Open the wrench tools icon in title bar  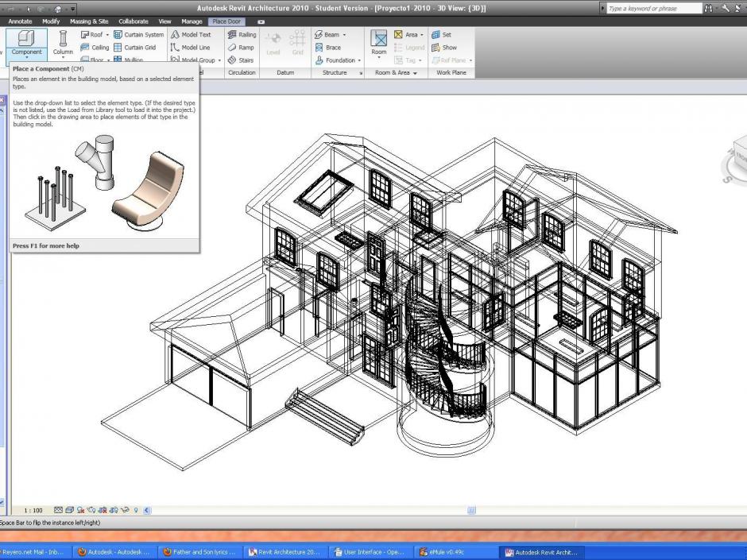[x=726, y=8]
